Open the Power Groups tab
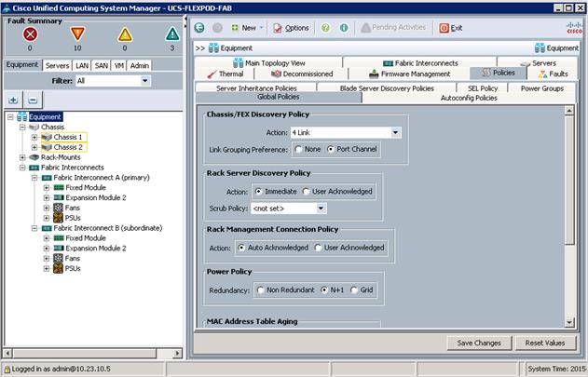 [x=542, y=88]
